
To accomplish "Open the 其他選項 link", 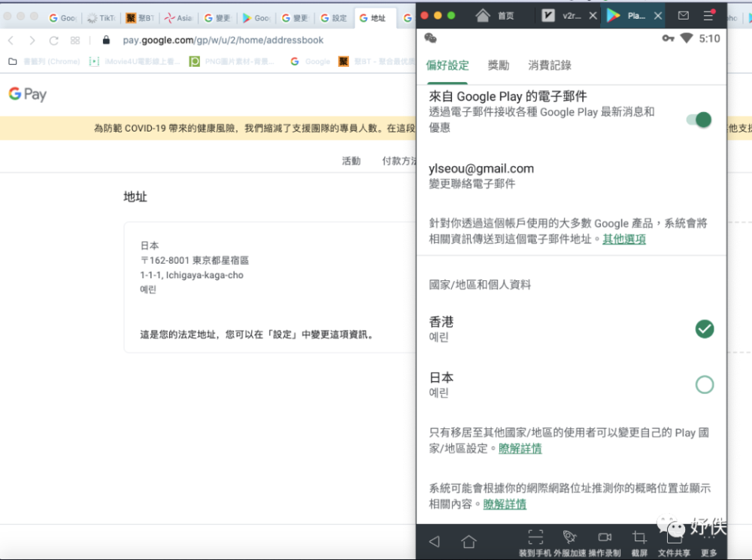I will click(624, 239).
